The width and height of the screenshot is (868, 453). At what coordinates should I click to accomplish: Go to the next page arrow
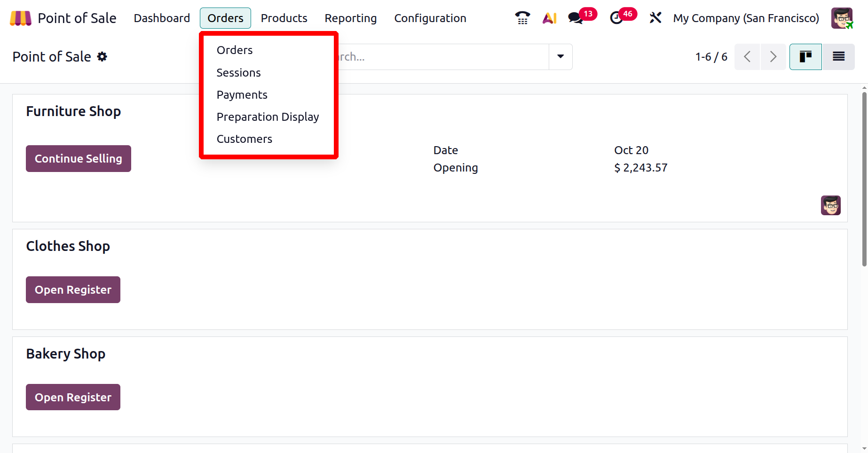(773, 57)
